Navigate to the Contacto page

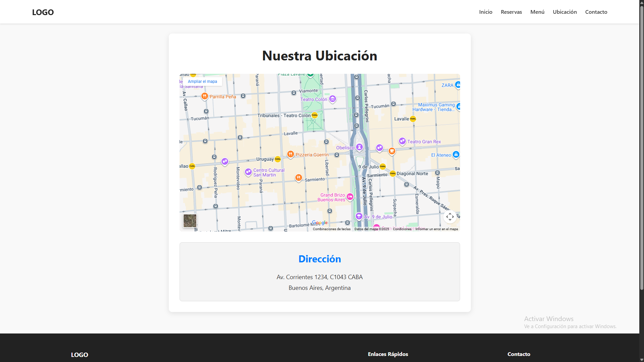pyautogui.click(x=596, y=12)
